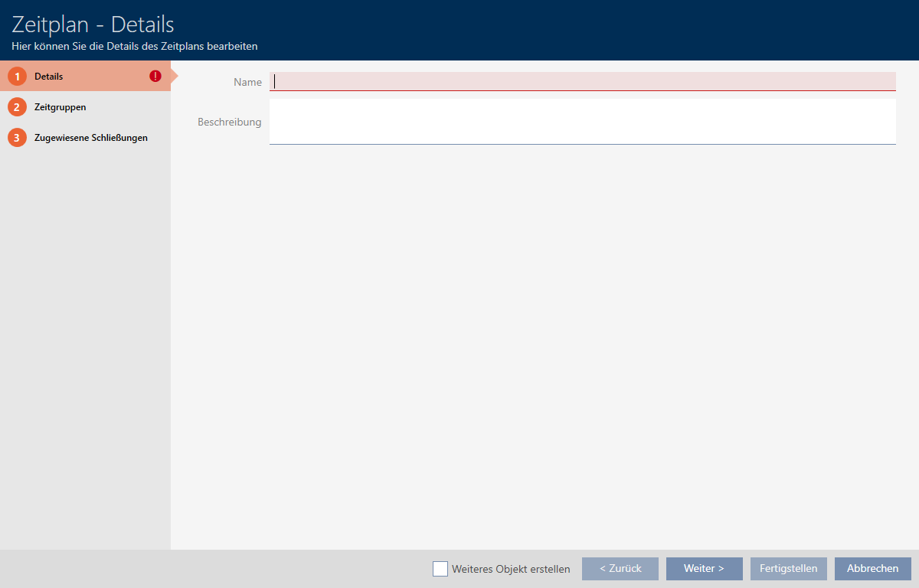The width and height of the screenshot is (919, 588).
Task: Select the Details step label
Action: coord(49,77)
